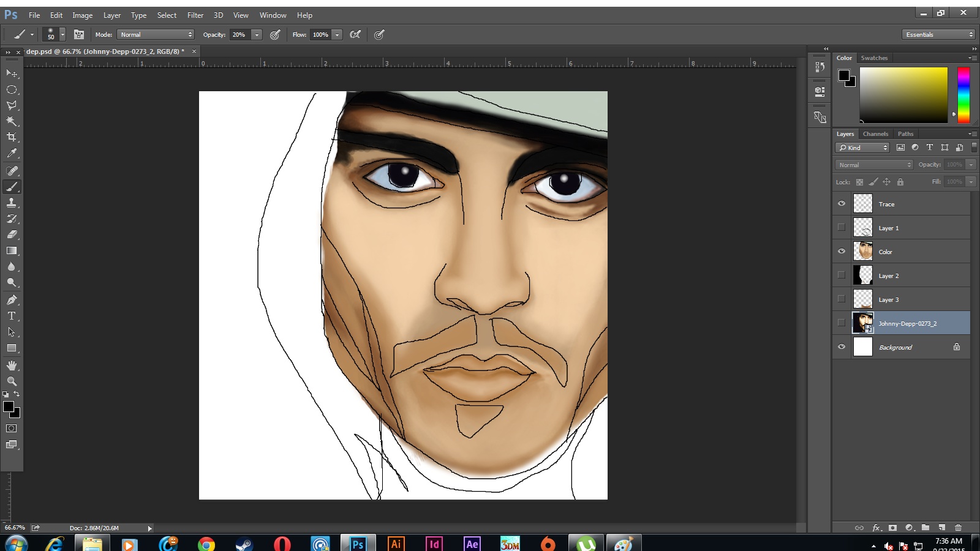Switch to the Channels tab
This screenshot has width=980, height=551.
[x=875, y=134]
